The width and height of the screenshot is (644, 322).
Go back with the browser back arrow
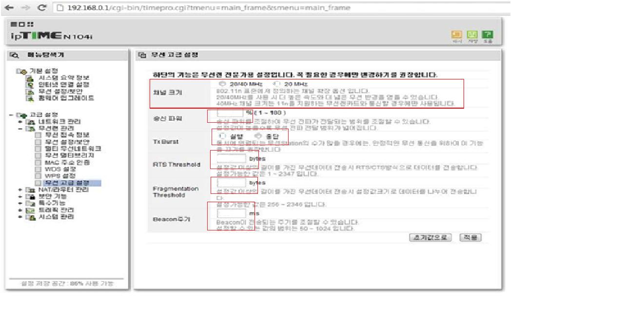tap(8, 8)
